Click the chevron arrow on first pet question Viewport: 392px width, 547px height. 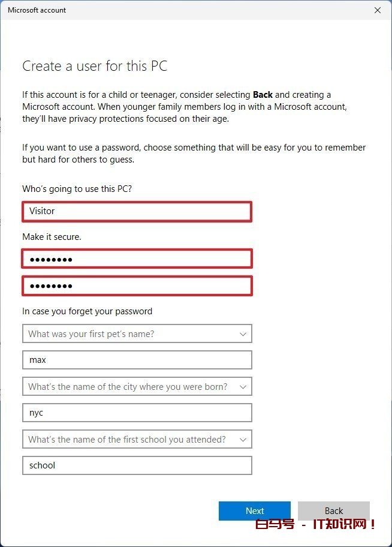click(x=243, y=334)
